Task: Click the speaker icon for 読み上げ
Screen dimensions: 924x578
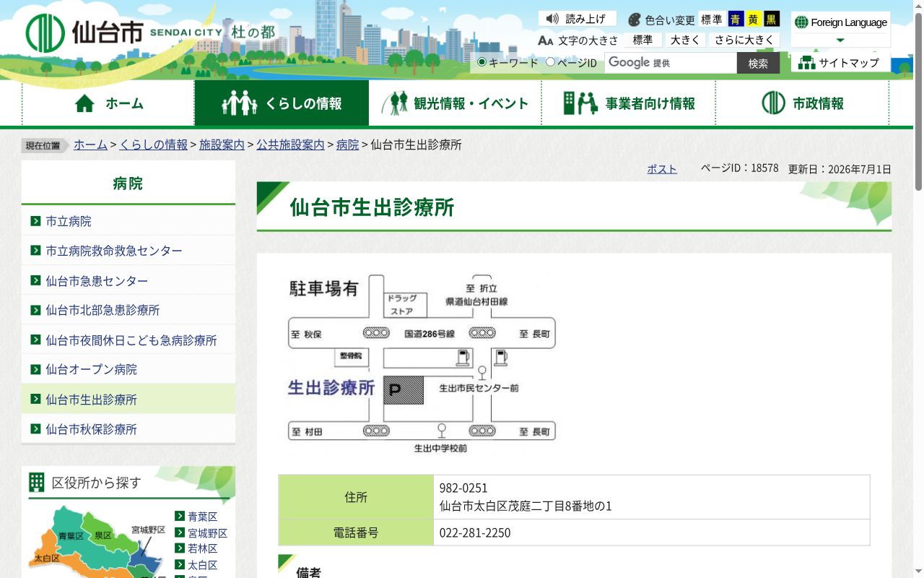Action: (553, 19)
